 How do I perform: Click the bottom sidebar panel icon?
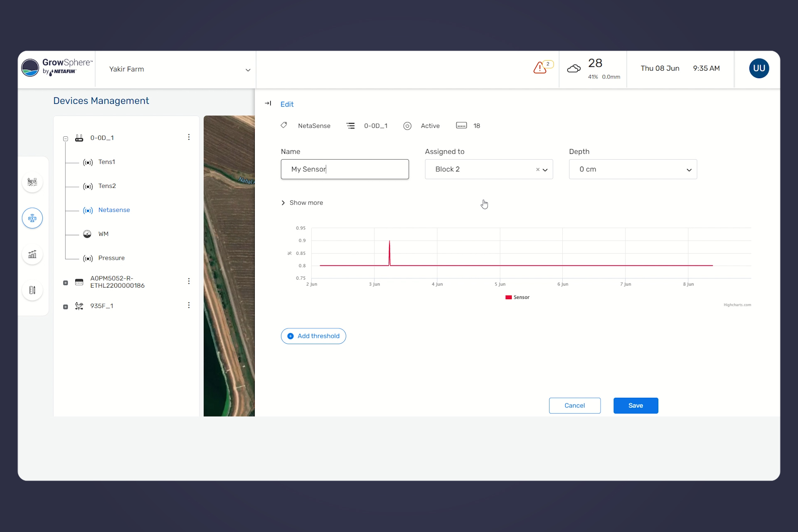coord(32,290)
